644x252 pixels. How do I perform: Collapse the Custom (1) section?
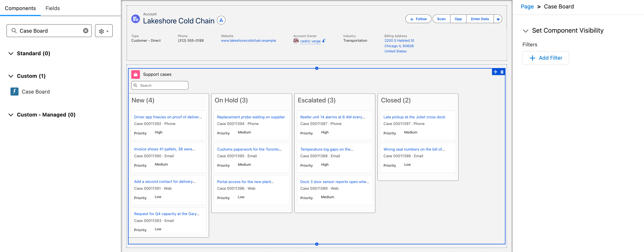pos(11,76)
